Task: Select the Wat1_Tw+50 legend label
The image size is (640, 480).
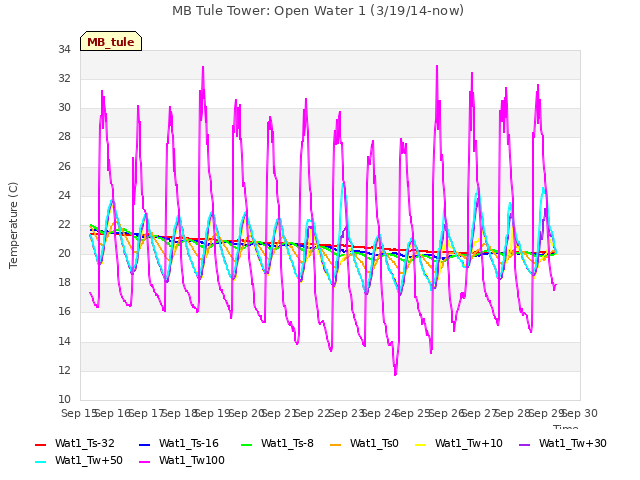Action: coord(89,460)
